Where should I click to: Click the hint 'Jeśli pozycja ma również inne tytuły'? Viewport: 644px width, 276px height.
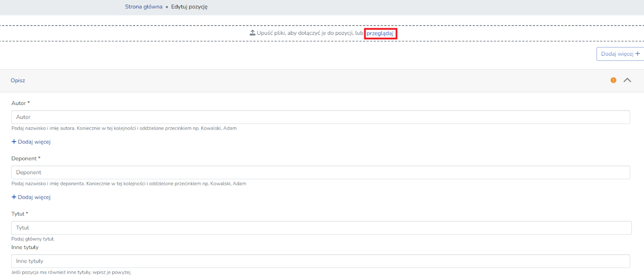click(x=72, y=272)
